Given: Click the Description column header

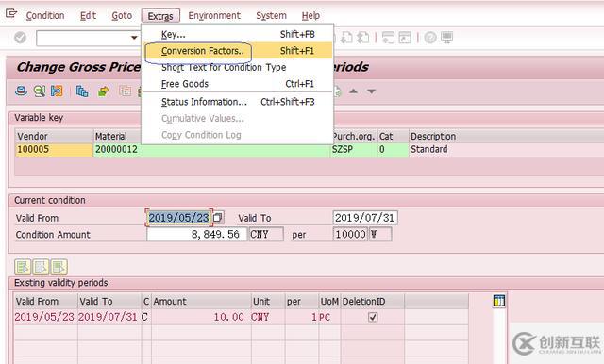Looking at the screenshot, I should coord(506,136).
